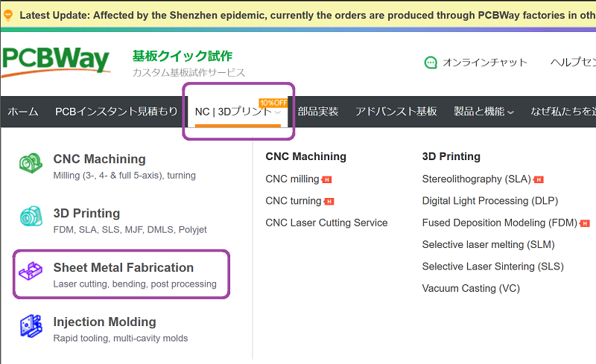596x364 pixels.
Task: Select 部品実装 in the navigation bar
Action: pyautogui.click(x=318, y=112)
